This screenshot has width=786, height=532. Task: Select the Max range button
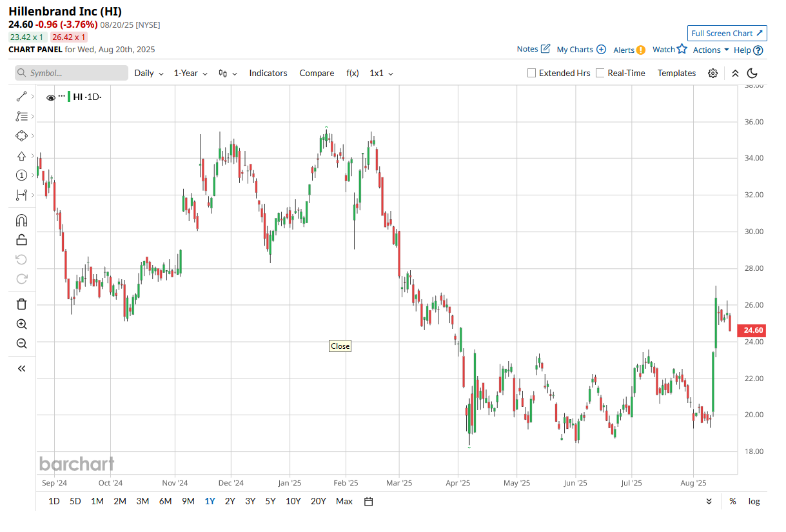pos(344,501)
